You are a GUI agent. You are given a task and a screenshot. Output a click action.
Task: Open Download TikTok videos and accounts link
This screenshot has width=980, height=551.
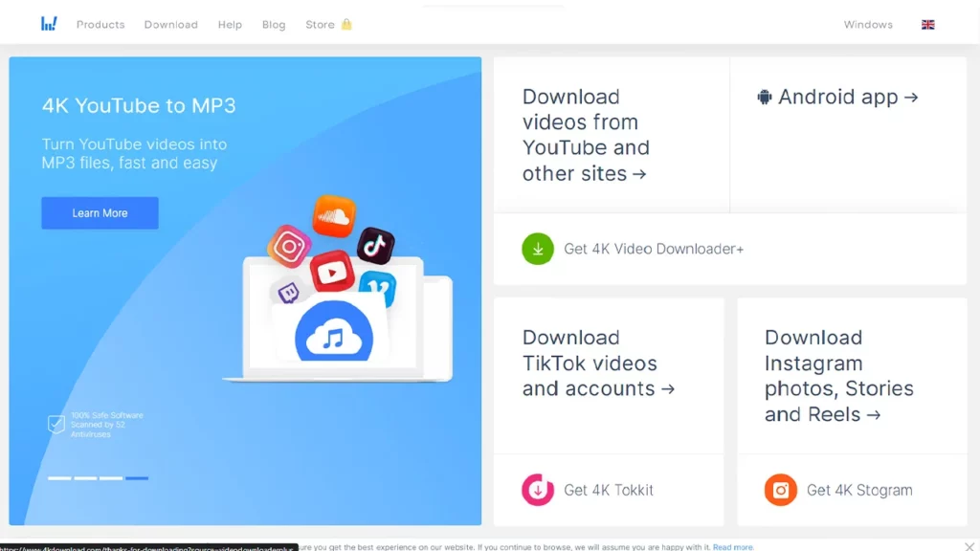tap(597, 364)
